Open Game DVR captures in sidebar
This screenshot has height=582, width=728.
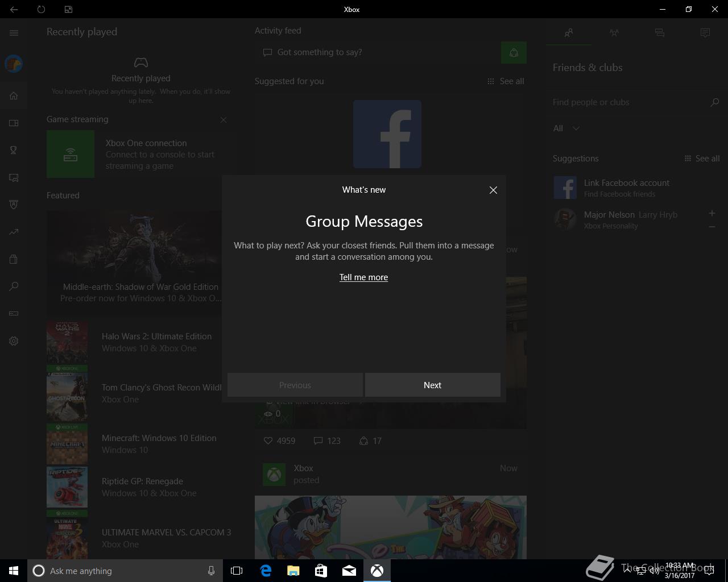tap(14, 177)
